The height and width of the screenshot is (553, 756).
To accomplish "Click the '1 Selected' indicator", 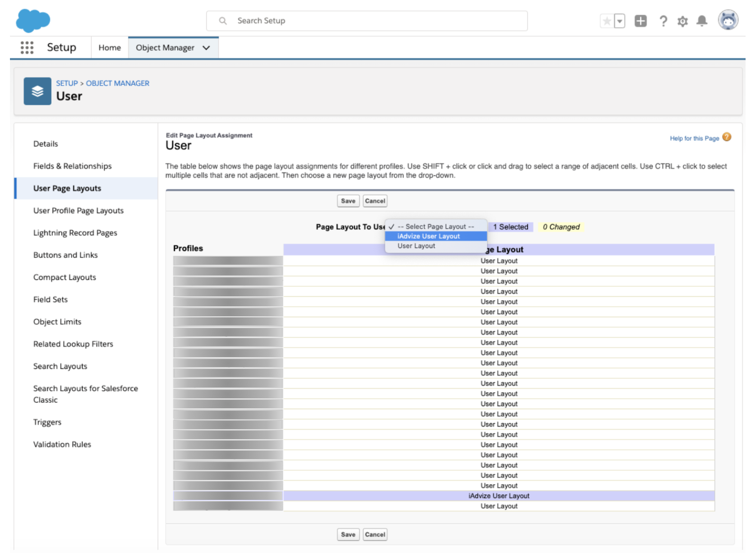I will pos(511,227).
